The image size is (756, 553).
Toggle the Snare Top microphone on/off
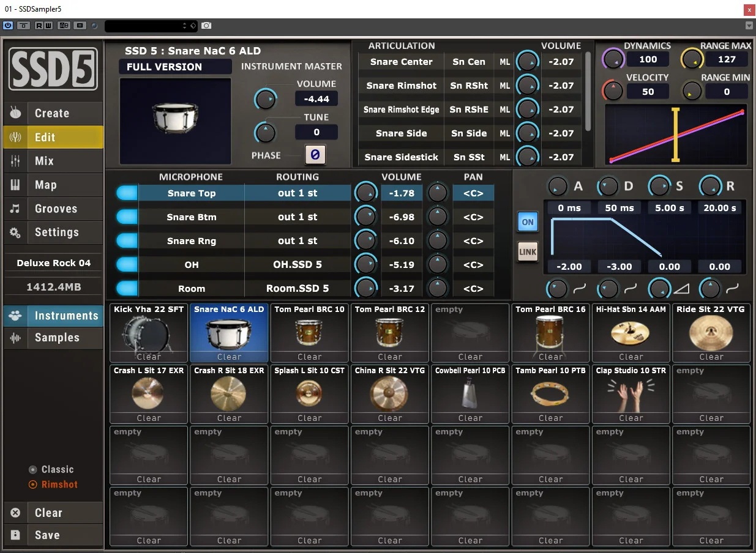[127, 193]
